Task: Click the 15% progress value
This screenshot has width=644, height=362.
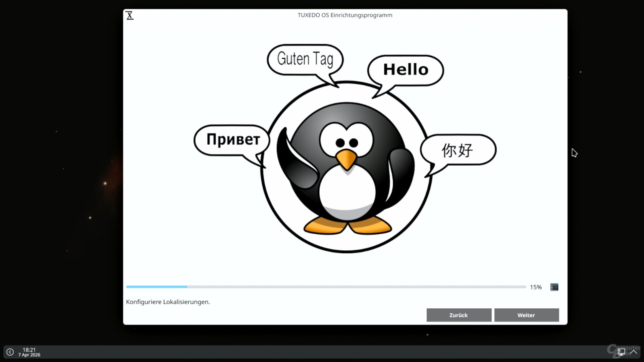Action: (536, 287)
